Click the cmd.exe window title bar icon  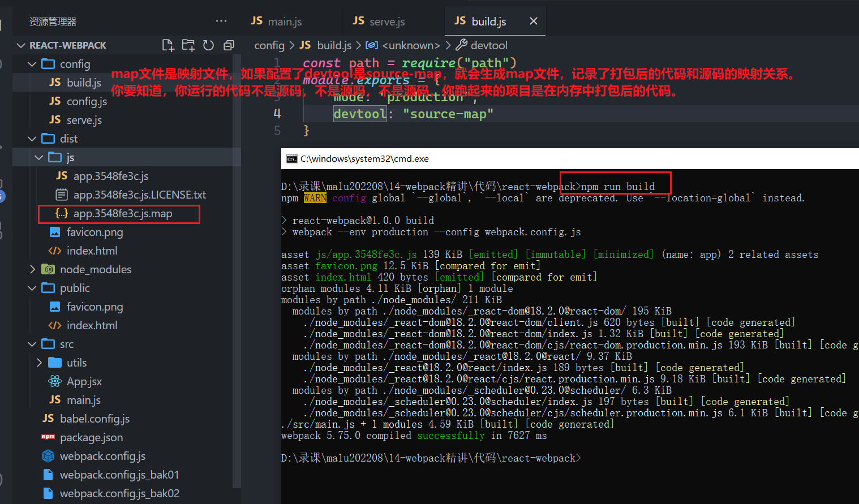pyautogui.click(x=291, y=159)
